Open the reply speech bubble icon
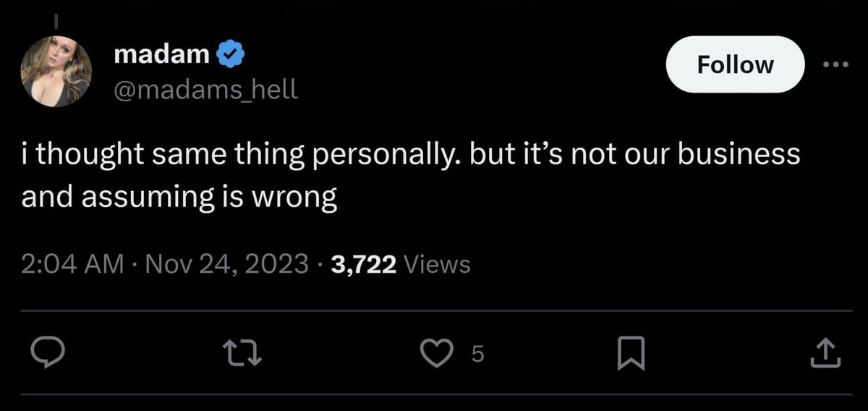The width and height of the screenshot is (868, 411). [x=49, y=354]
